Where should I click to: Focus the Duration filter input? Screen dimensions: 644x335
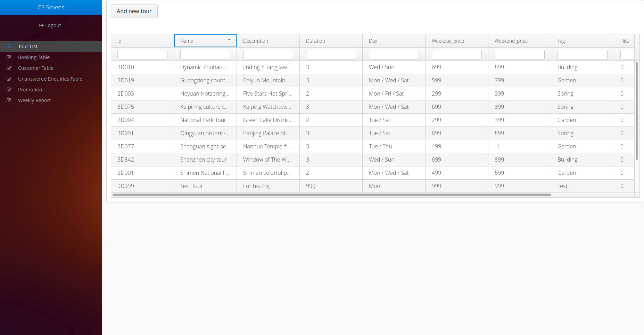click(x=331, y=55)
